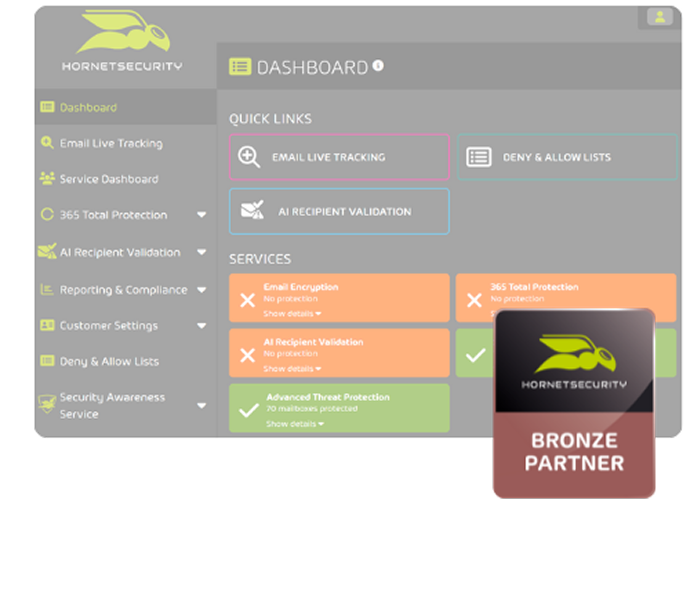Show details for AI Recipient Validation service
The height and width of the screenshot is (616, 690).
(x=292, y=369)
